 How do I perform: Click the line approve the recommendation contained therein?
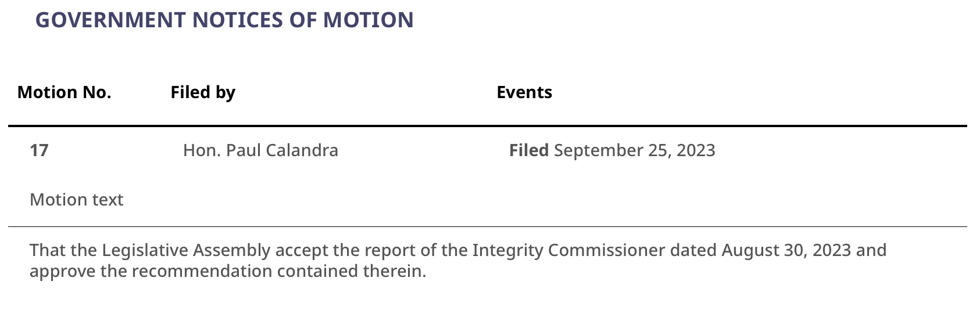pos(228,271)
